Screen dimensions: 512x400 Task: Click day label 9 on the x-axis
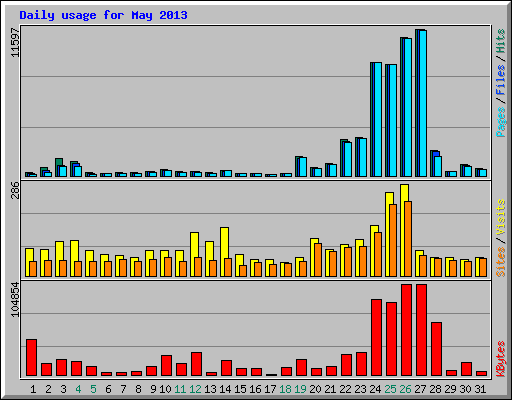click(153, 389)
